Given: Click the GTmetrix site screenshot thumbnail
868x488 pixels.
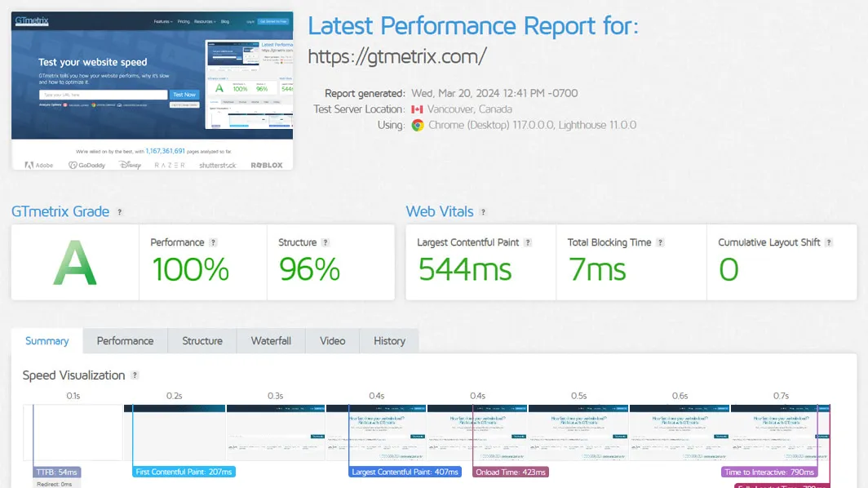Looking at the screenshot, I should (152, 91).
